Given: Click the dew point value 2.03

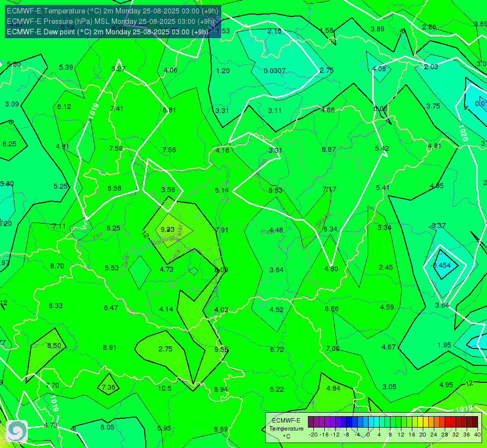Looking at the screenshot, I should [x=431, y=67].
